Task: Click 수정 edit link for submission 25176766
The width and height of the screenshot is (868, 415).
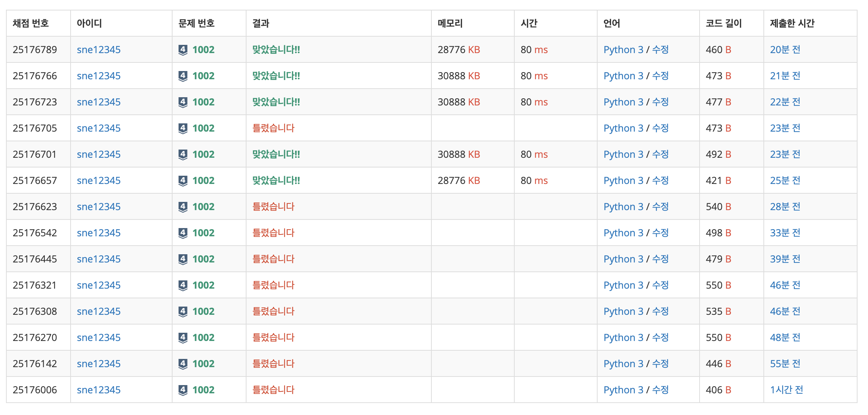Action: pos(660,76)
